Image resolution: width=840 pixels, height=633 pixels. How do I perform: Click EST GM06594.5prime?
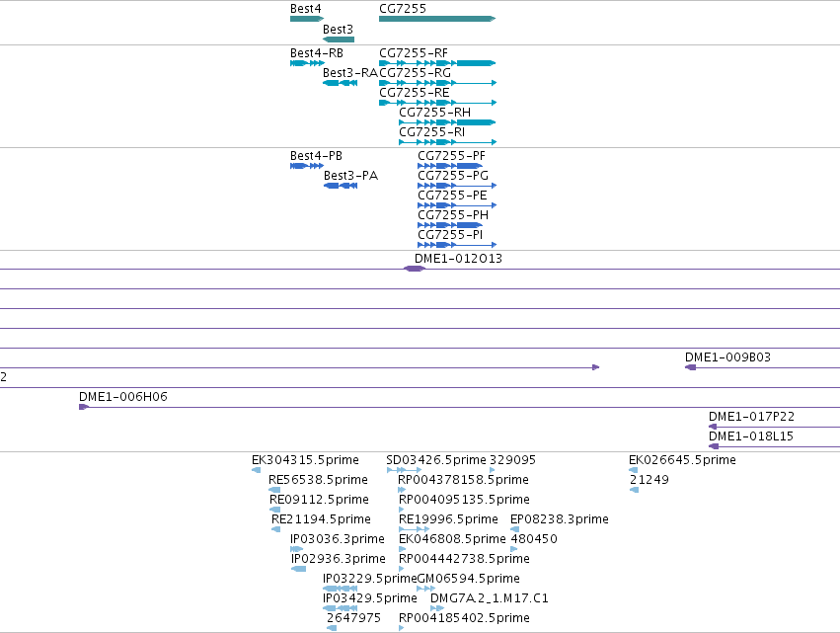click(468, 579)
